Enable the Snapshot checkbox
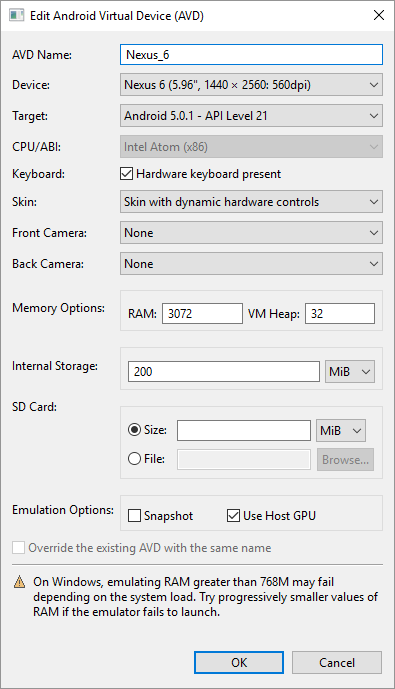The image size is (395, 689). (x=134, y=515)
